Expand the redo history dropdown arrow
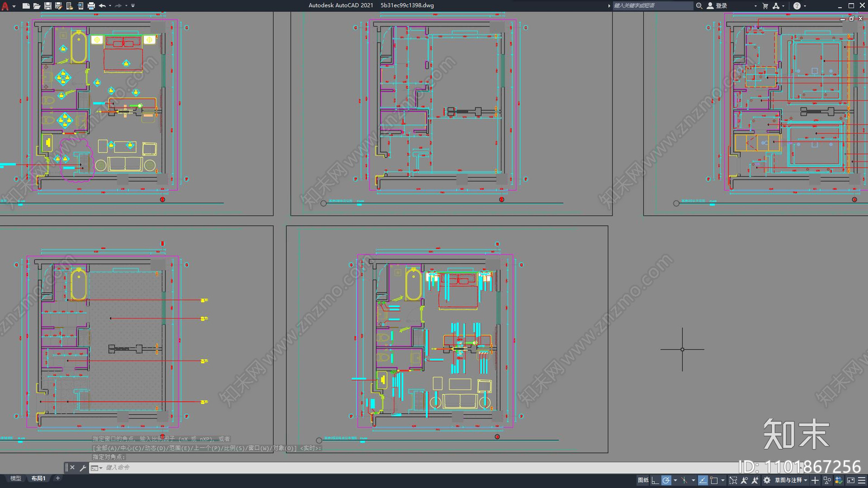This screenshot has width=868, height=488. pos(126,6)
